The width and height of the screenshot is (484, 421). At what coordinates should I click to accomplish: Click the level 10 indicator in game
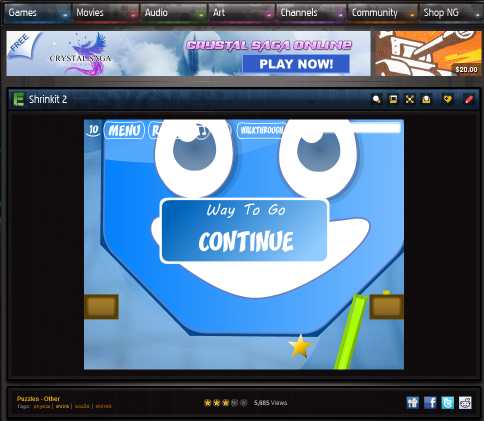93,129
